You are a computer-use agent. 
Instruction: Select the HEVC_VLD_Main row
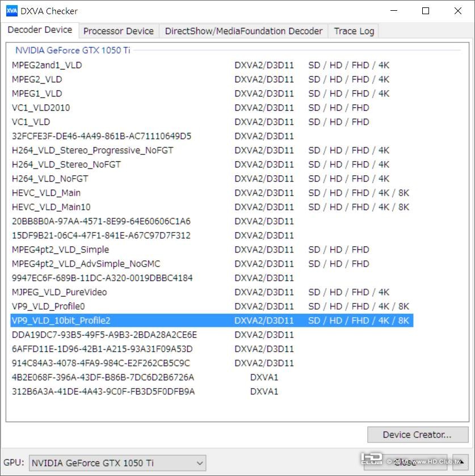212,193
